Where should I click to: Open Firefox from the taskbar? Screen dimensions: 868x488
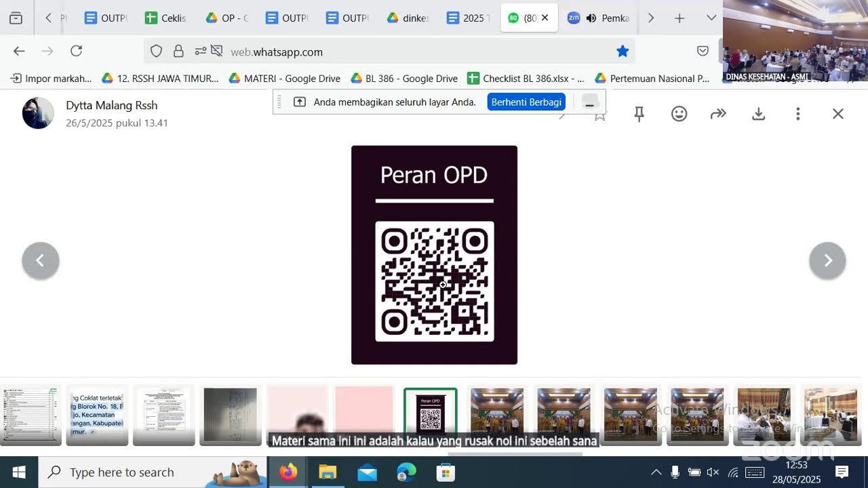click(x=288, y=472)
